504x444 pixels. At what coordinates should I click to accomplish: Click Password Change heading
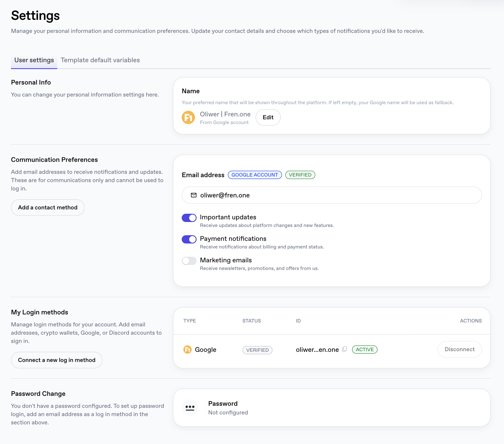point(38,394)
